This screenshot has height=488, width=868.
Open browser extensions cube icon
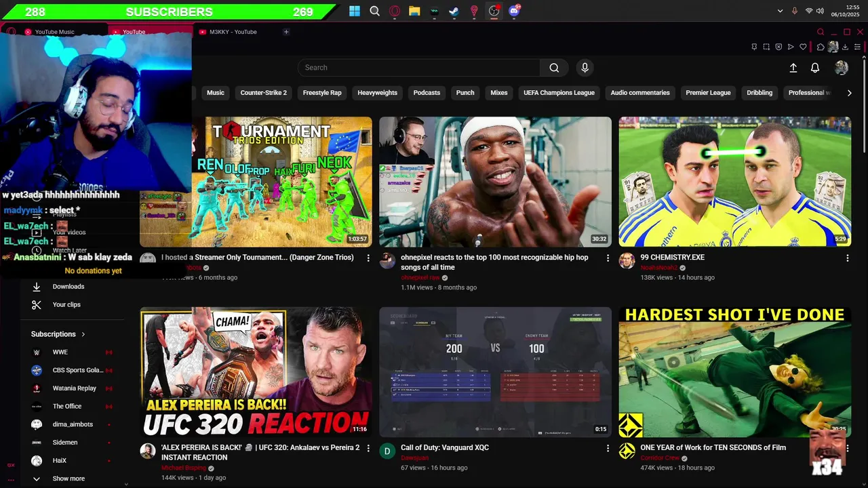point(821,47)
